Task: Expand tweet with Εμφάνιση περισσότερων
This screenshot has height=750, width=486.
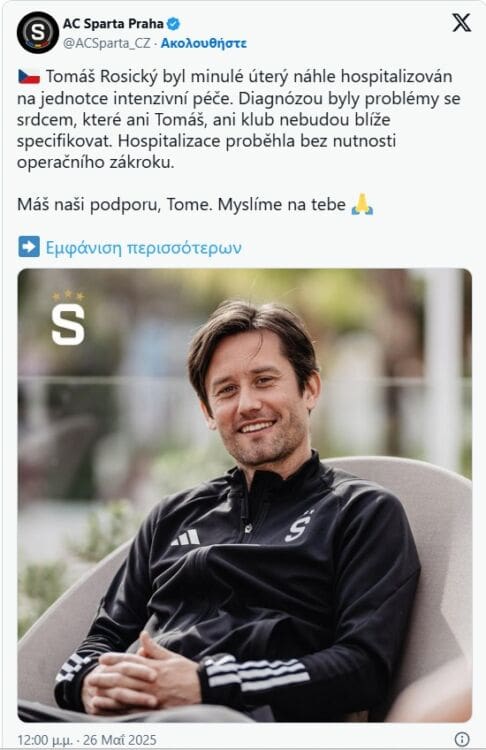Action: click(x=144, y=247)
